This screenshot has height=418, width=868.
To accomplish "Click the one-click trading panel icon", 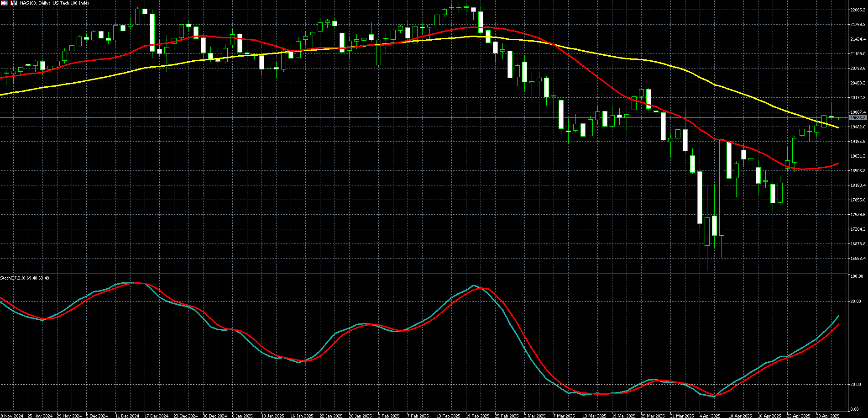I will (x=14, y=3).
